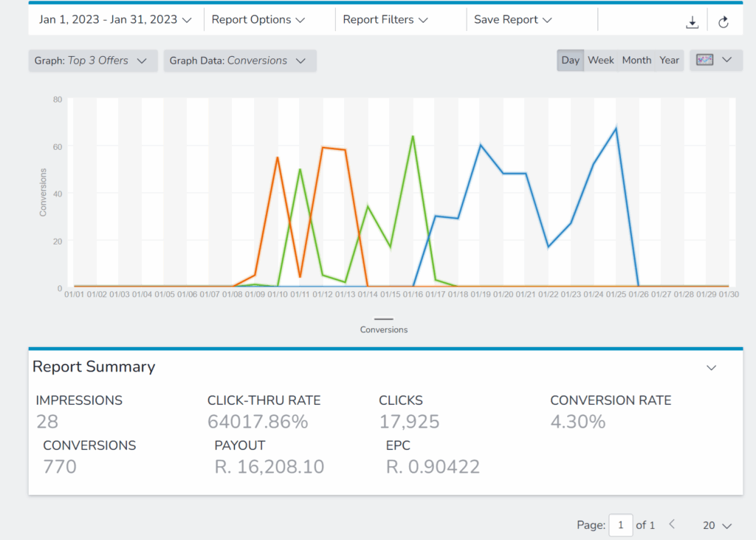Click the blue line peak at 01/25
The image size is (756, 540).
[x=616, y=129]
